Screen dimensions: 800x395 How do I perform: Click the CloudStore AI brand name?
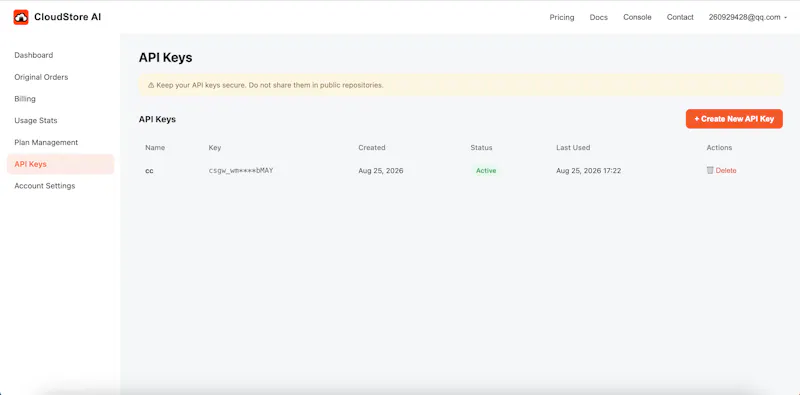click(x=67, y=17)
